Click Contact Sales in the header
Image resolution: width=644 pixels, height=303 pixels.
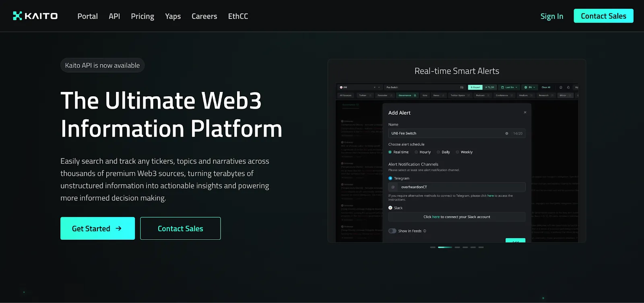603,16
